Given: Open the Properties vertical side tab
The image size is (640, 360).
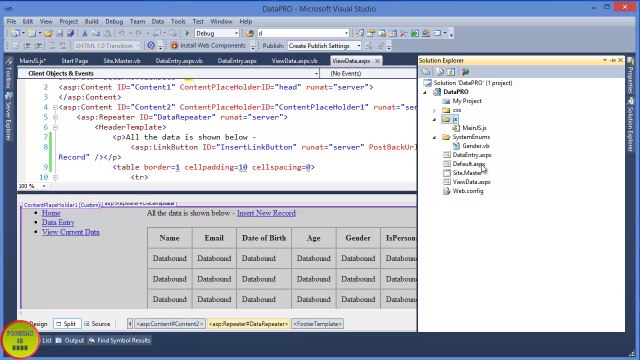Looking at the screenshot, I should click(631, 75).
